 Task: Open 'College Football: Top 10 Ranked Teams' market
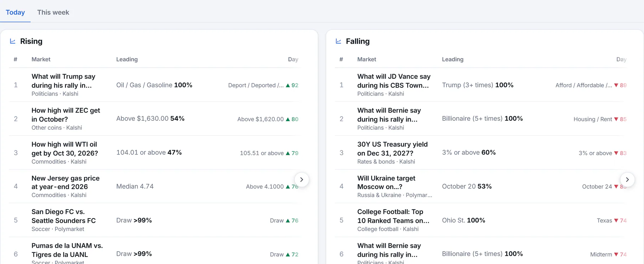point(393,216)
